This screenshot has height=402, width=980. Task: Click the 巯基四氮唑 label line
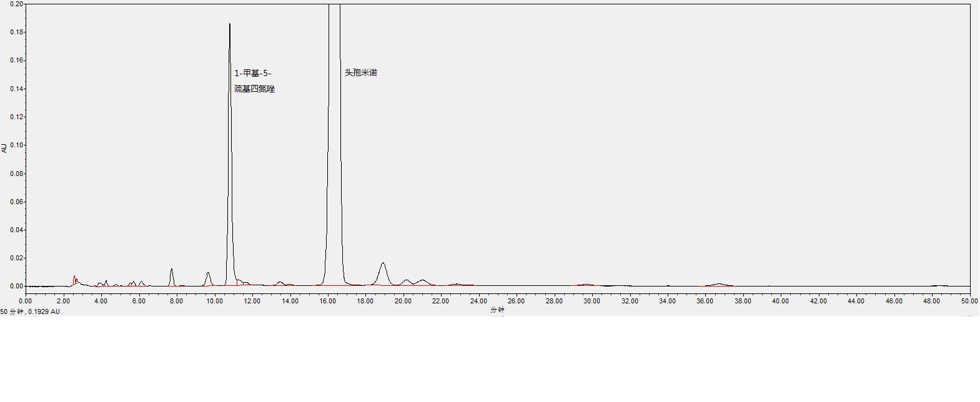tap(254, 89)
